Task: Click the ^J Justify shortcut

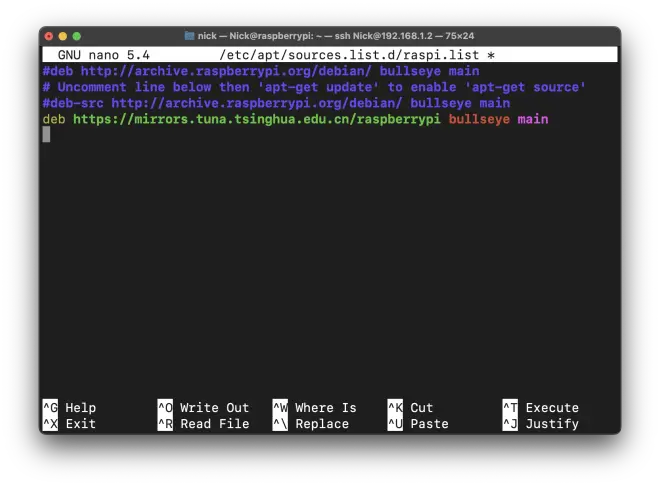Action: [541, 423]
